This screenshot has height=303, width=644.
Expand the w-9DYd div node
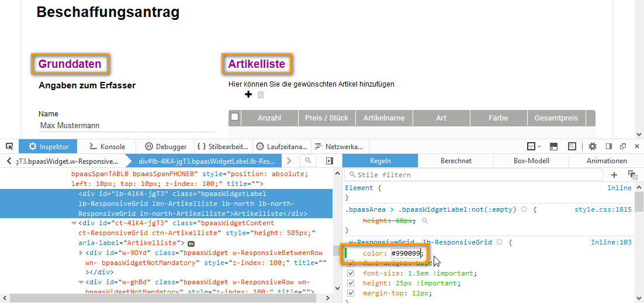[81, 253]
